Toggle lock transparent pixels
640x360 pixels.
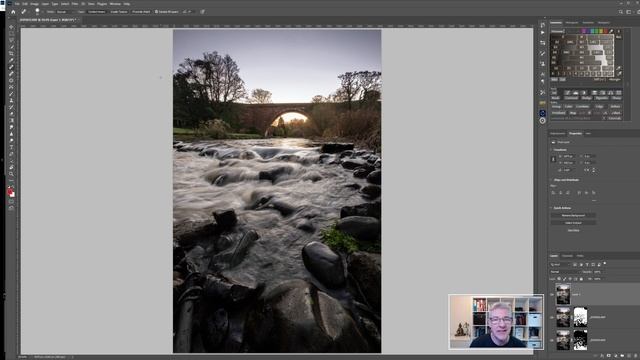[x=559, y=279]
